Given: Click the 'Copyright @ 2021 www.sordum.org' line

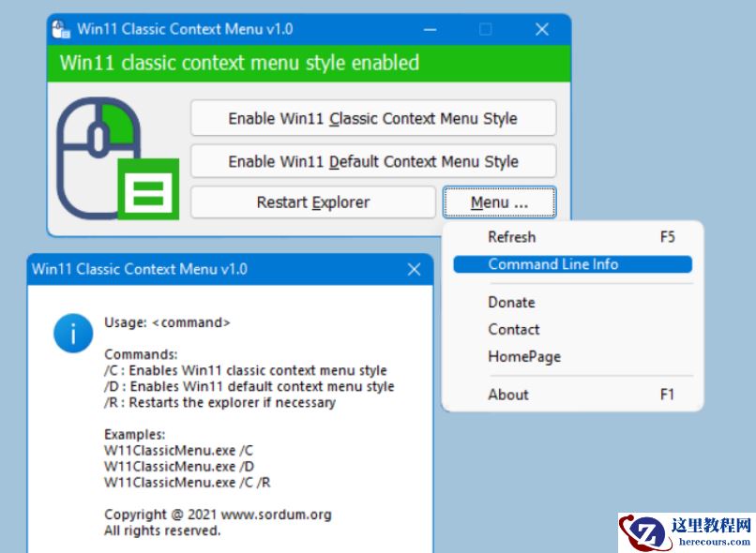Looking at the screenshot, I should pyautogui.click(x=218, y=515).
